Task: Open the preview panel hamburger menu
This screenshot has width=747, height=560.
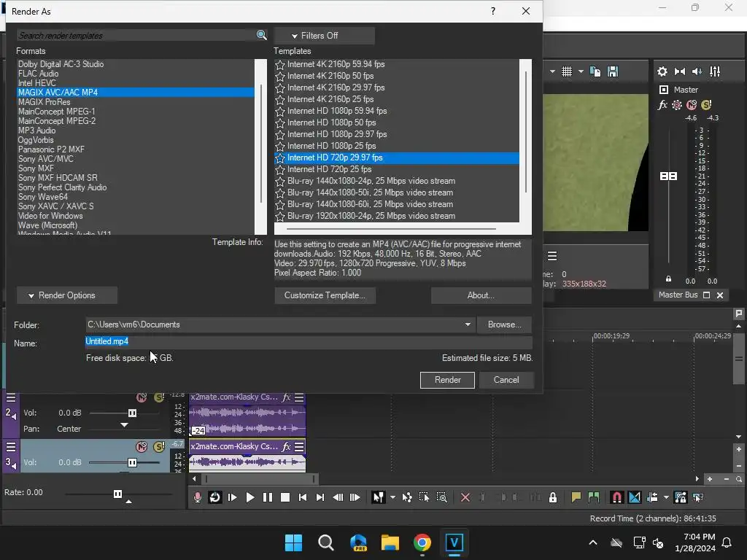Action: point(552,256)
